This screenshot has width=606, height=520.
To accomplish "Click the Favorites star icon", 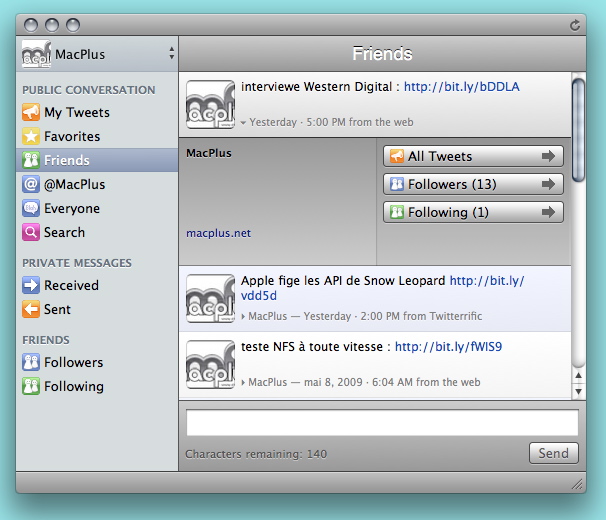I will pos(31,136).
